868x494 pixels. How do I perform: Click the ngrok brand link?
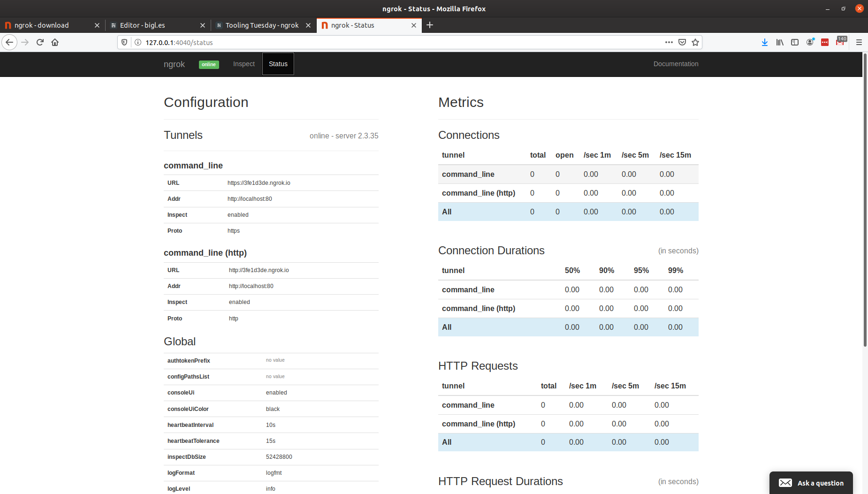pyautogui.click(x=174, y=64)
